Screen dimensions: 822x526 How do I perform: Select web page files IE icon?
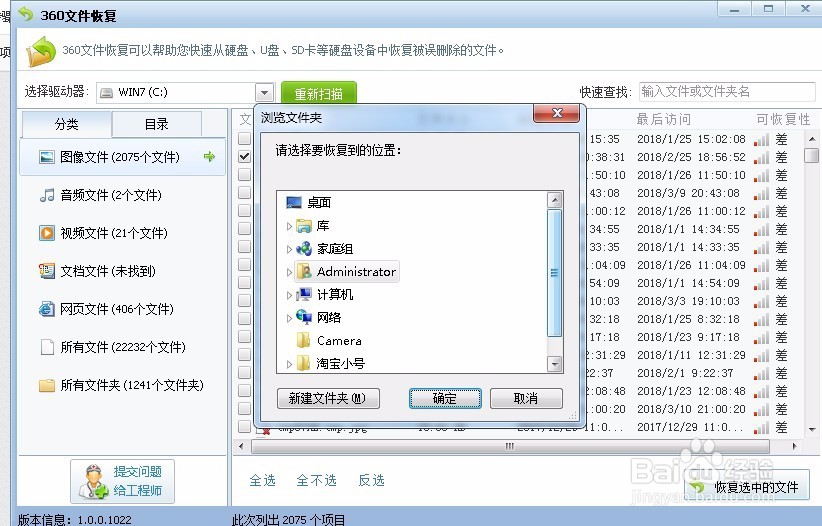coord(47,309)
